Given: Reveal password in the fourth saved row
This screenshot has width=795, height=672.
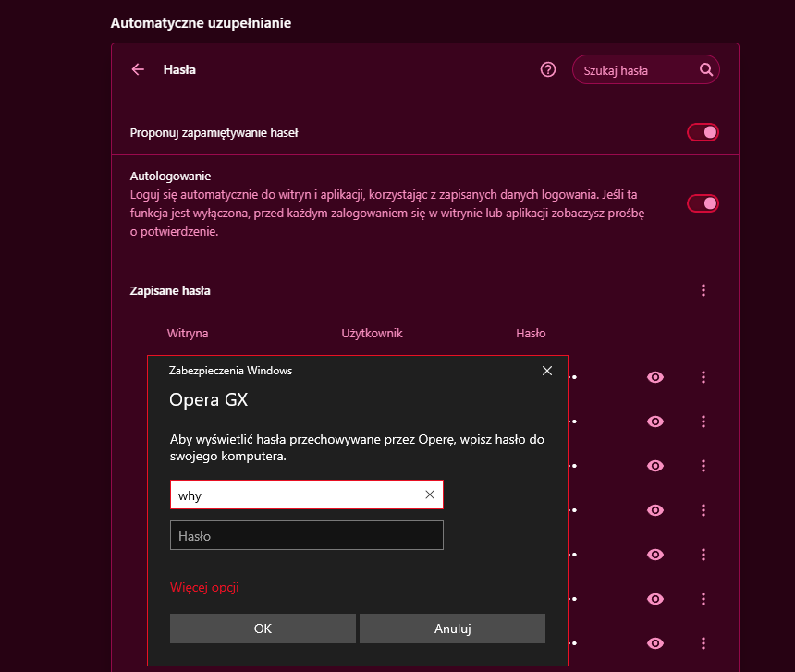Looking at the screenshot, I should [x=655, y=510].
